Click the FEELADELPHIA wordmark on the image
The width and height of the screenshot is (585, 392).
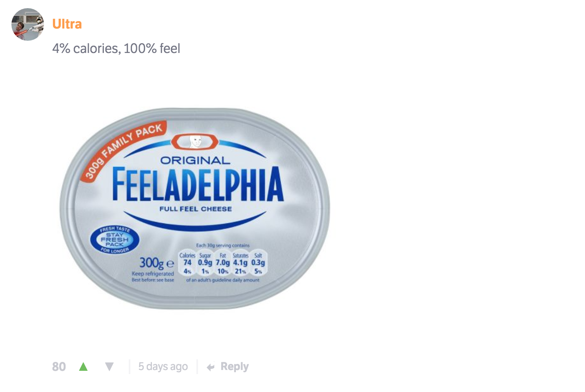tap(198, 184)
